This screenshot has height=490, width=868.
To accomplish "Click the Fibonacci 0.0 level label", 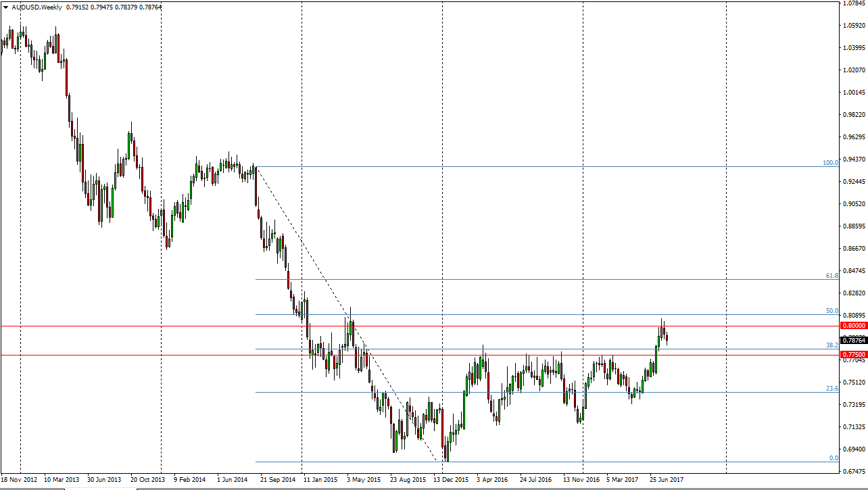I will [834, 458].
